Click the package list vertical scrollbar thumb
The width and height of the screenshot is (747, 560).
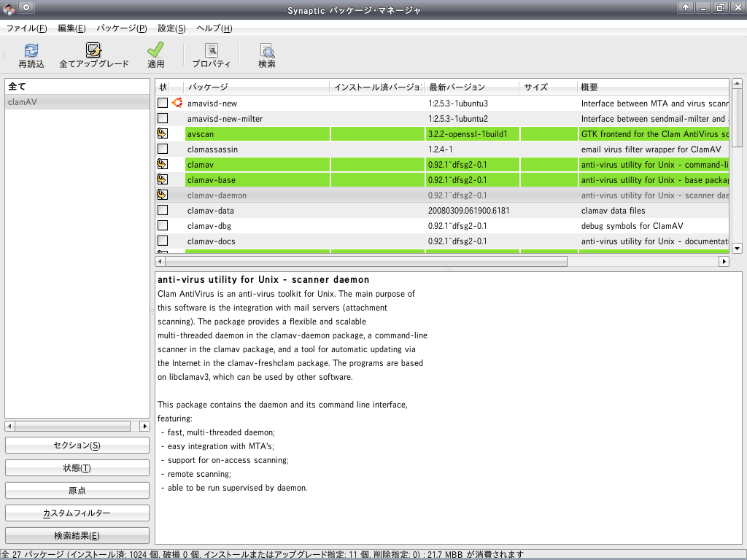[x=737, y=118]
